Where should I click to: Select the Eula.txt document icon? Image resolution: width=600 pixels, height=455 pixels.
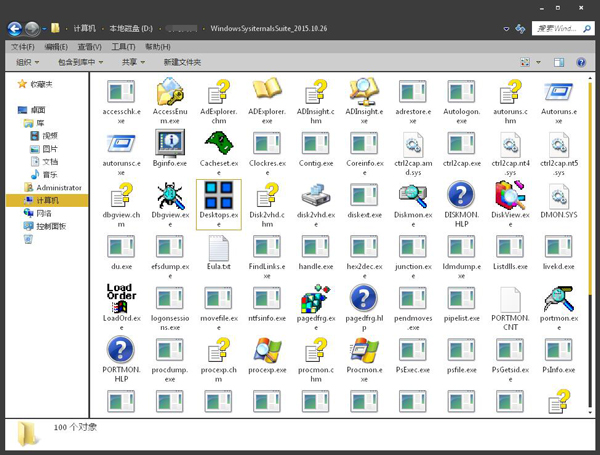pos(218,248)
